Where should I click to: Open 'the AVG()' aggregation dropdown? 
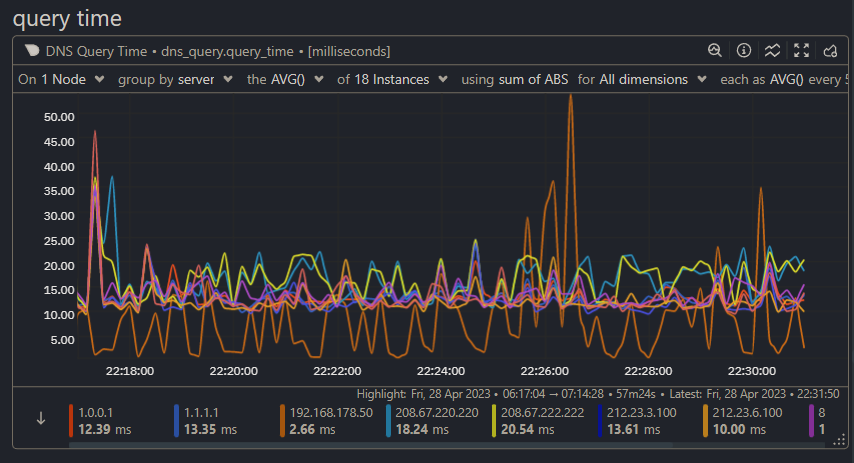coord(285,80)
